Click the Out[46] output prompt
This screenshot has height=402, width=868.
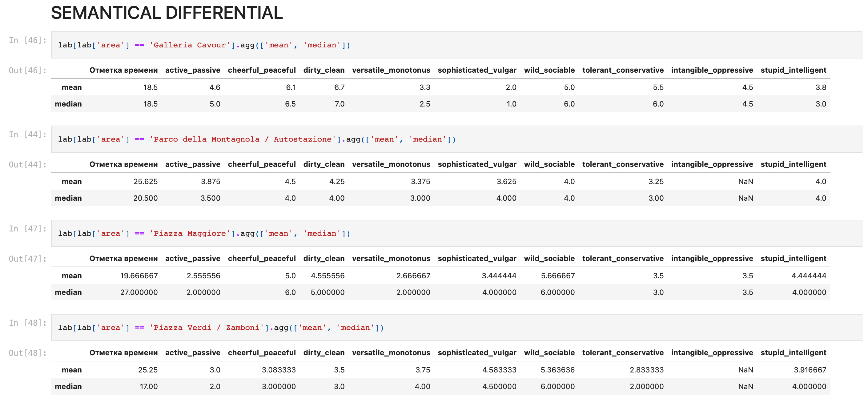(x=28, y=70)
